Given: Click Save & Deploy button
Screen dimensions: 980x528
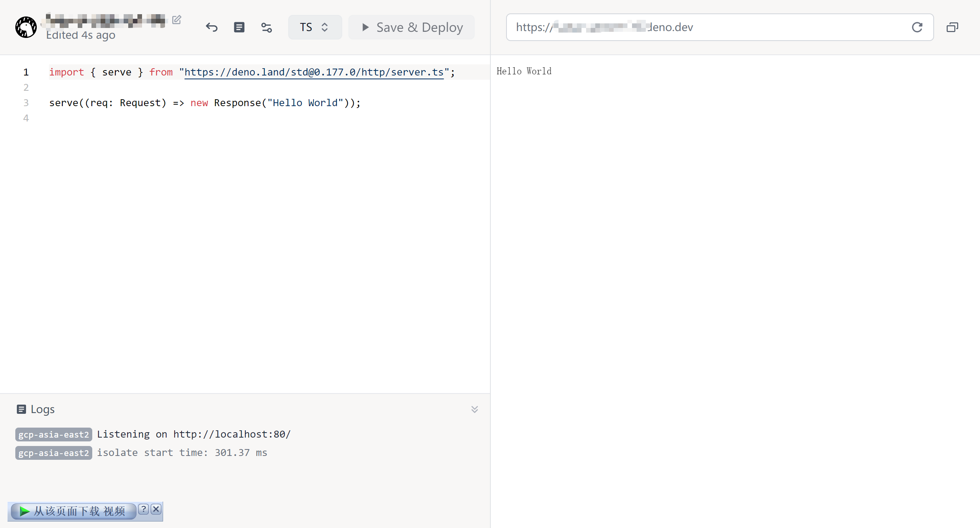Looking at the screenshot, I should pos(412,27).
